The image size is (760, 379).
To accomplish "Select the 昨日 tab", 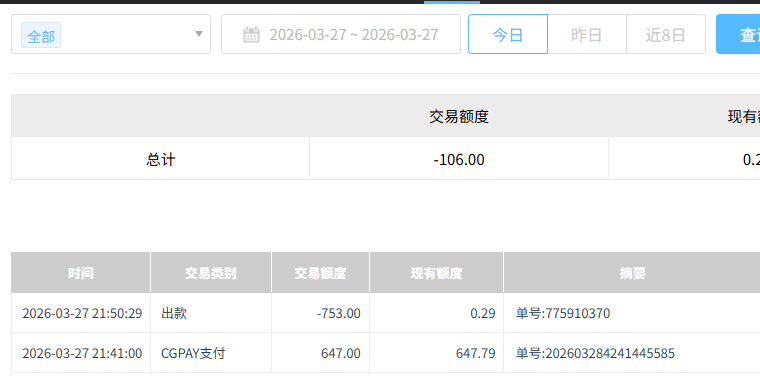I will 586,34.
